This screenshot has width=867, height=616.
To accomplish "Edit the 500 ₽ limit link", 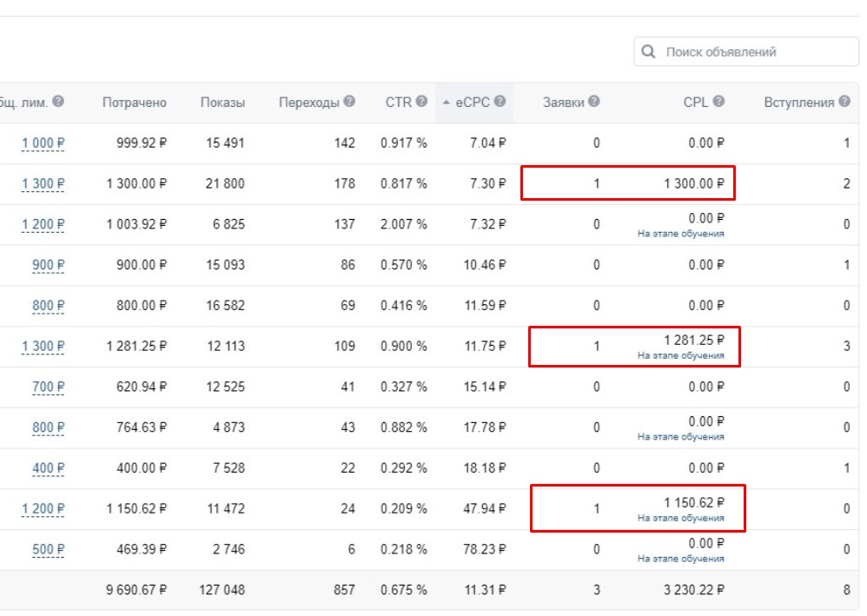I will coord(48,550).
